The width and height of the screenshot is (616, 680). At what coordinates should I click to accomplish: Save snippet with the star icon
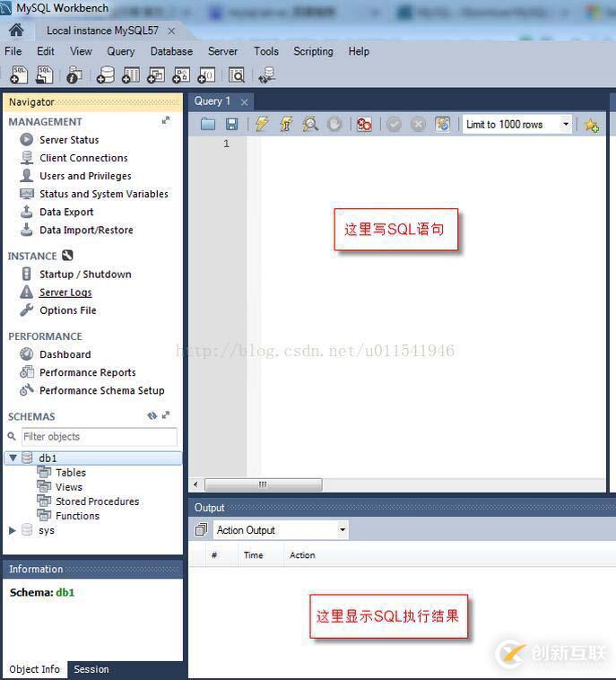(591, 125)
